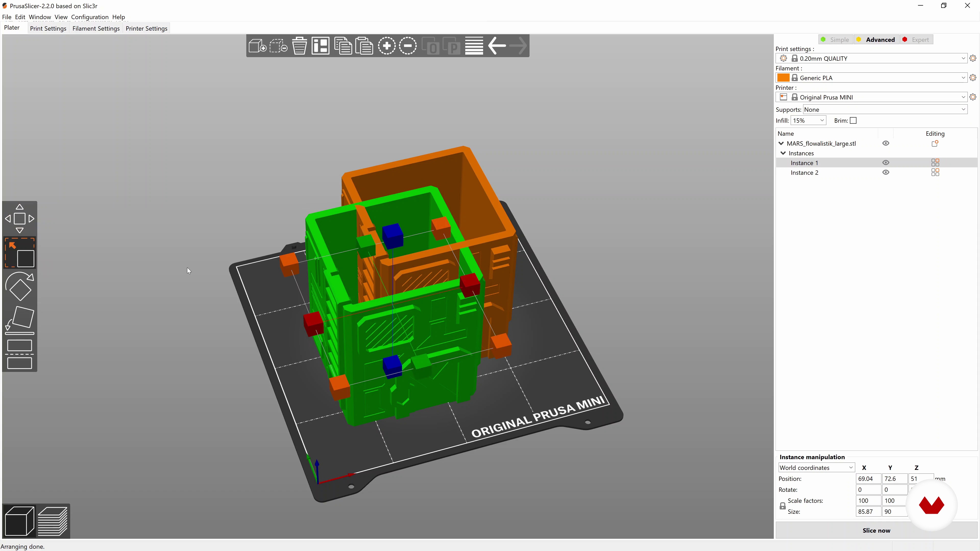Viewport: 980px width, 551px height.
Task: Switch to Simple mode
Action: pos(836,40)
